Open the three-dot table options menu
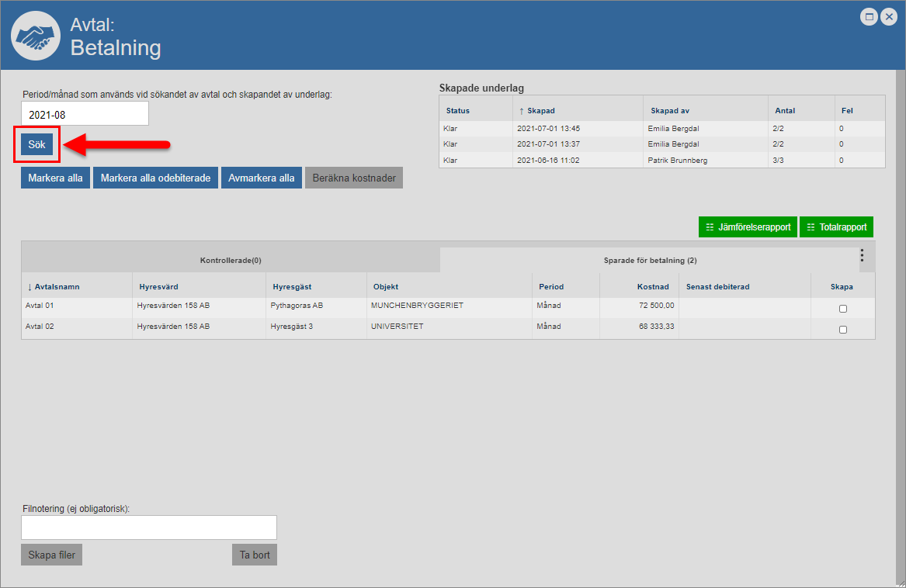906x588 pixels. pyautogui.click(x=862, y=255)
